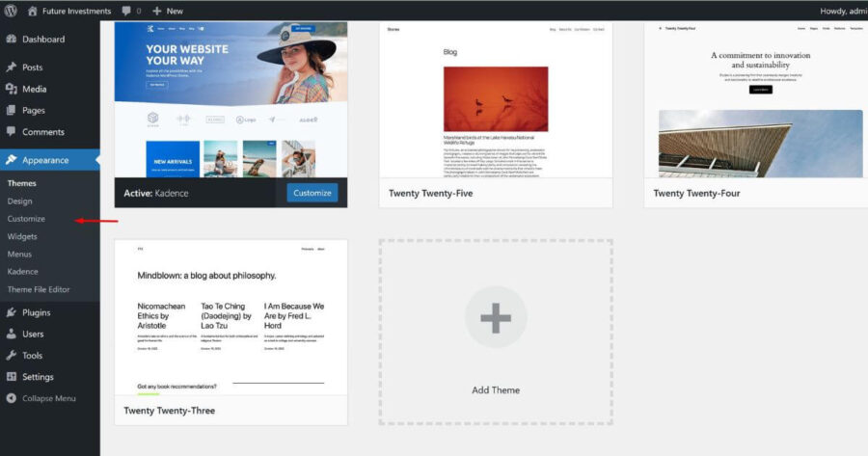
Task: Click the Twenty Twenty-Five theme name
Action: (431, 193)
